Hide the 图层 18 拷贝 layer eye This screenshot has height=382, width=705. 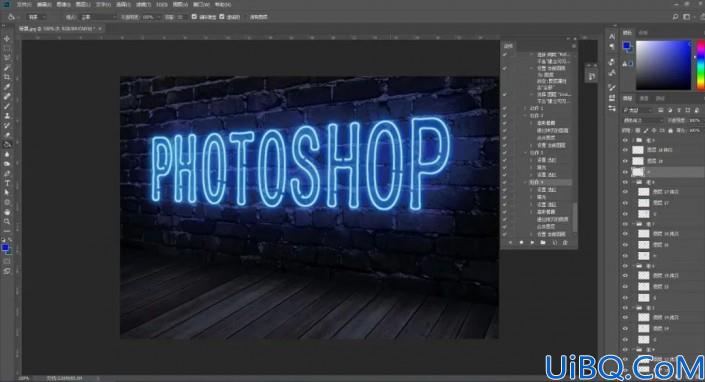point(625,150)
